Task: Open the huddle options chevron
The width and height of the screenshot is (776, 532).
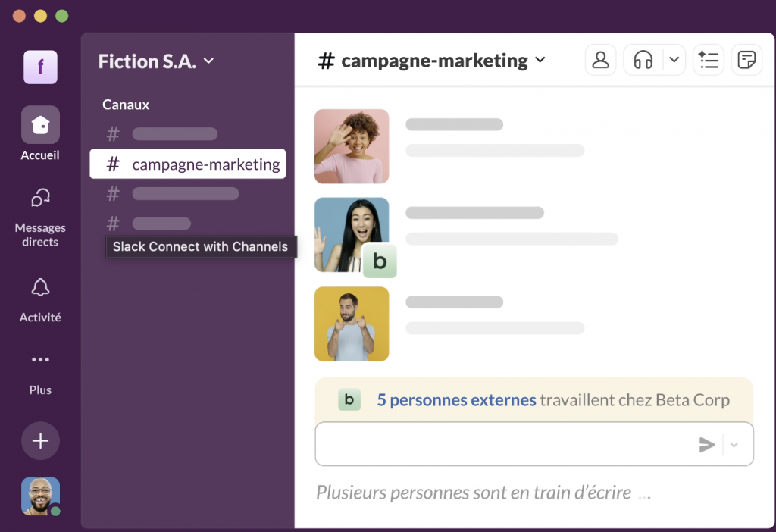Action: click(x=674, y=60)
